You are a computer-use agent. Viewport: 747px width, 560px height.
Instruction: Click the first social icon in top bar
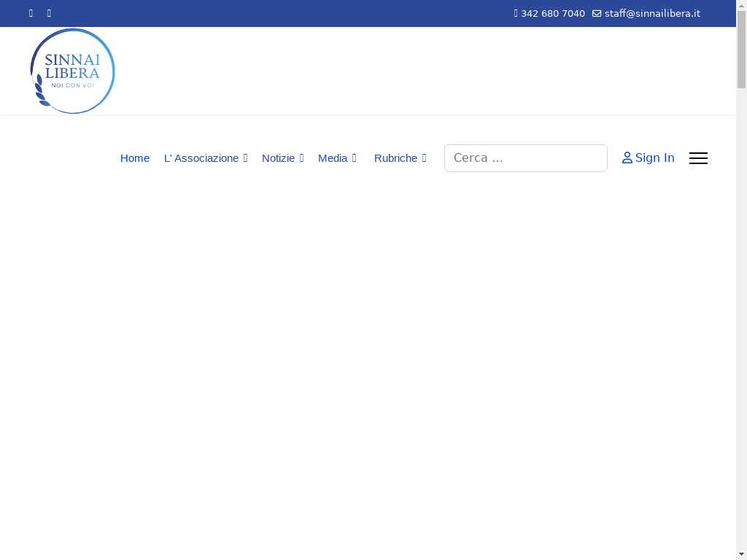[31, 13]
